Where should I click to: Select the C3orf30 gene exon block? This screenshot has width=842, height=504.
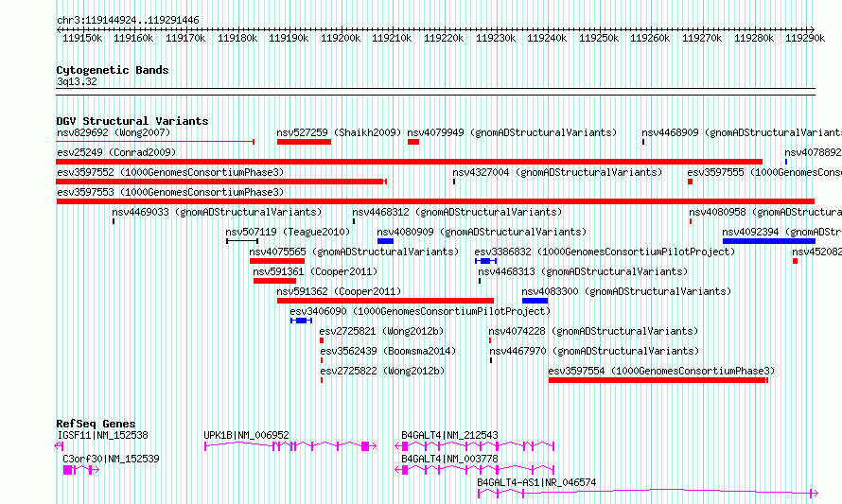click(x=68, y=470)
